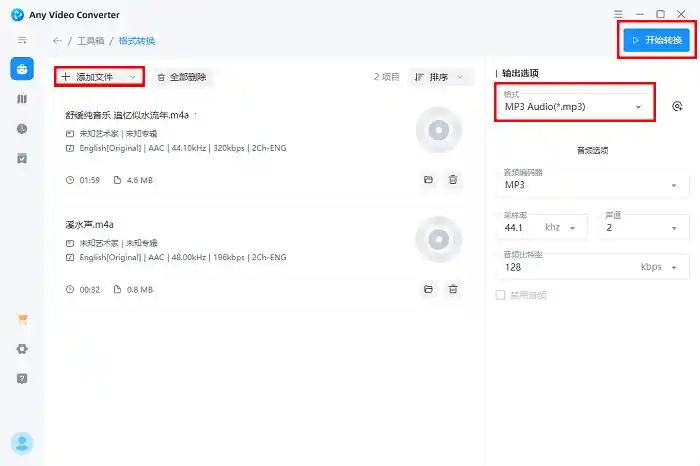Click the user account avatar
Image resolution: width=700 pixels, height=466 pixels.
point(22,442)
